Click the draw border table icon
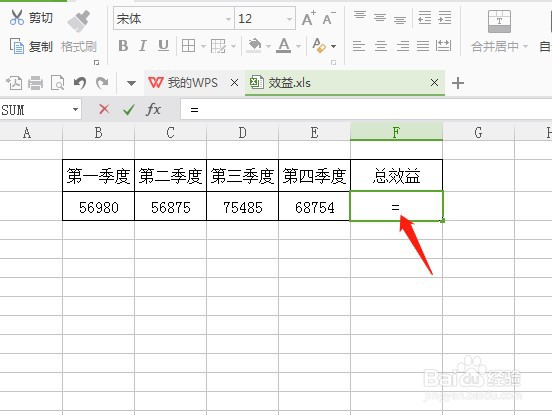 (218, 46)
